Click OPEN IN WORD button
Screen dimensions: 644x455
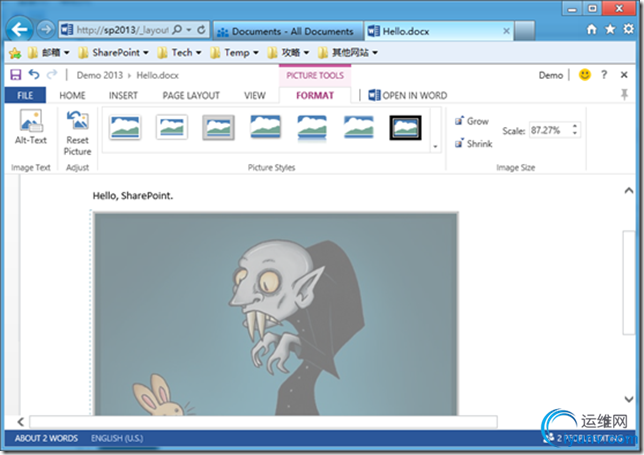coord(407,95)
